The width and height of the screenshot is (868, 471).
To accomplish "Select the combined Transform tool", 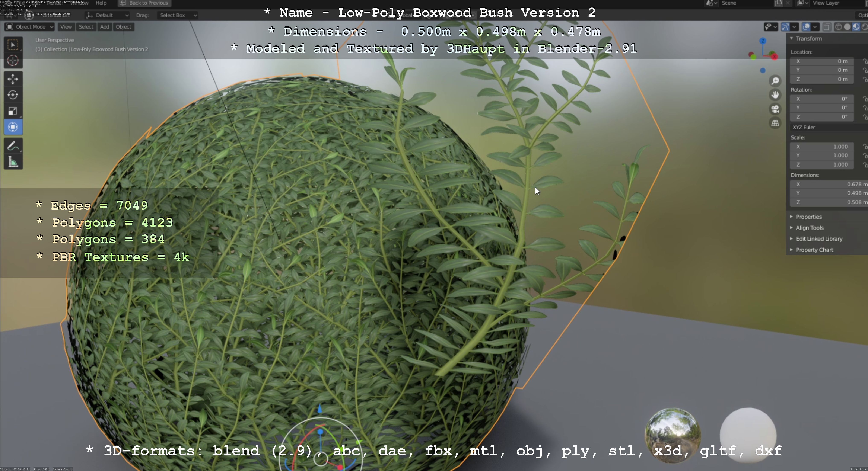I will [13, 127].
